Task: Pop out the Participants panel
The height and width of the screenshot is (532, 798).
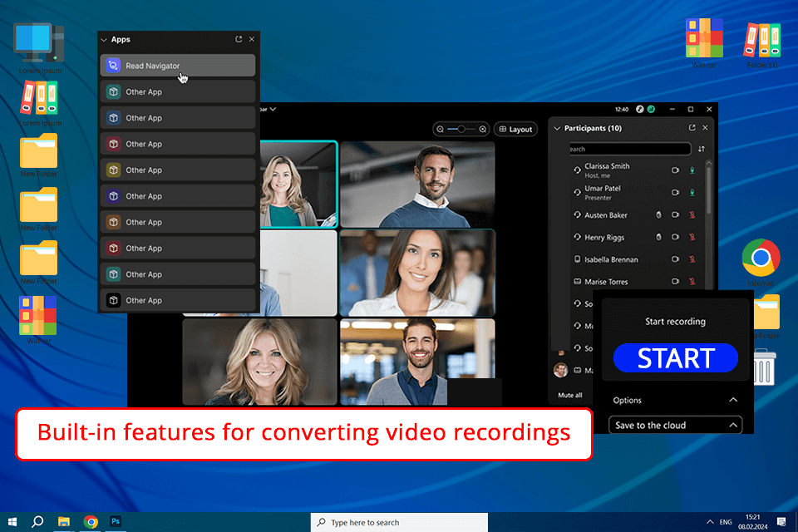Action: pyautogui.click(x=692, y=128)
